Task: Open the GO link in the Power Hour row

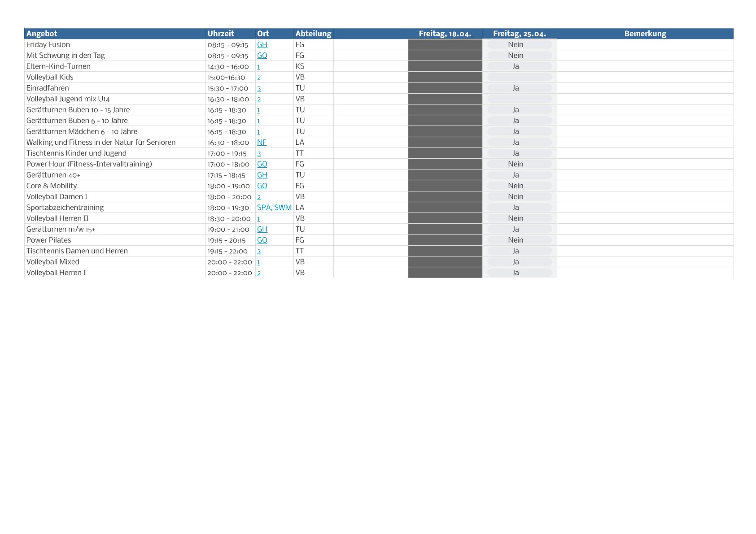Action: 262,164
